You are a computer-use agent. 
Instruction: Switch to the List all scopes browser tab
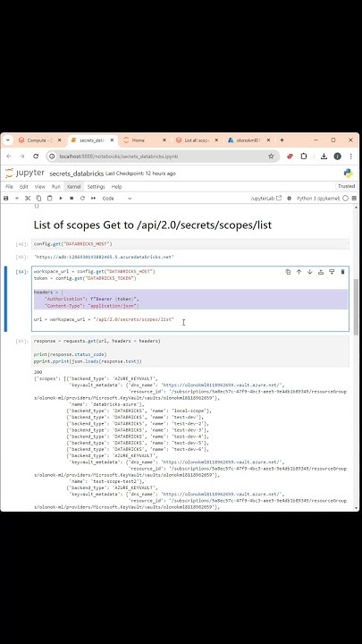point(197,140)
